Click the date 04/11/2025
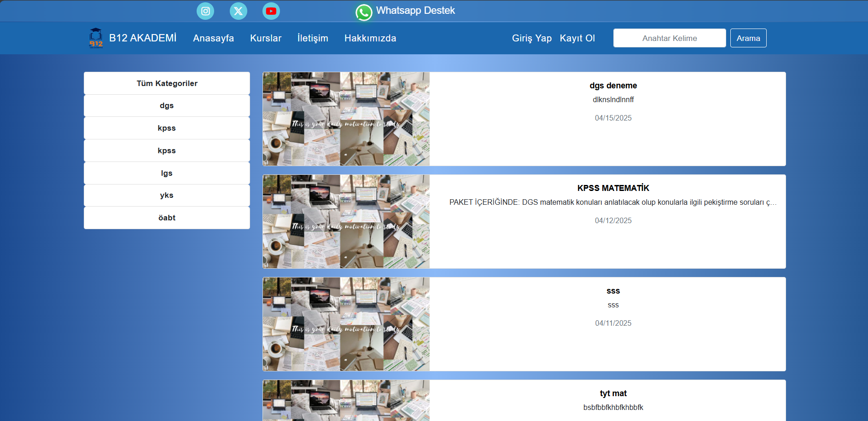The width and height of the screenshot is (868, 421). point(613,323)
